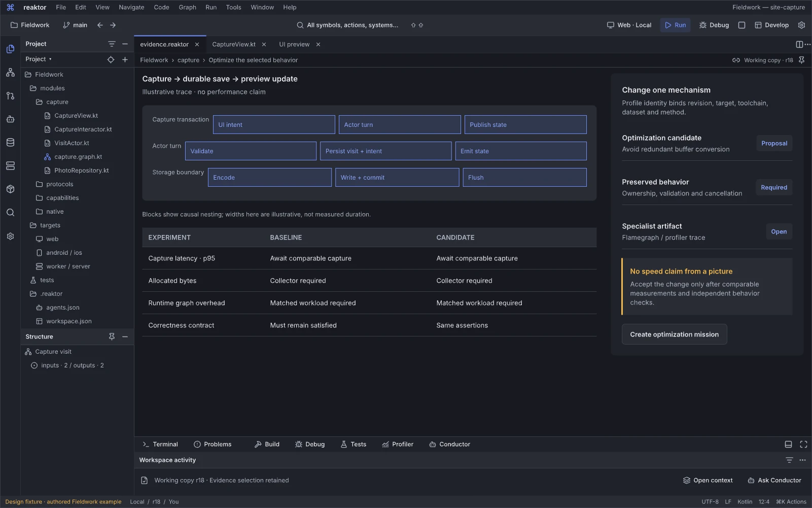Click the locate target icon in Project panel
Viewport: 812px width, 508px height.
pos(111,59)
